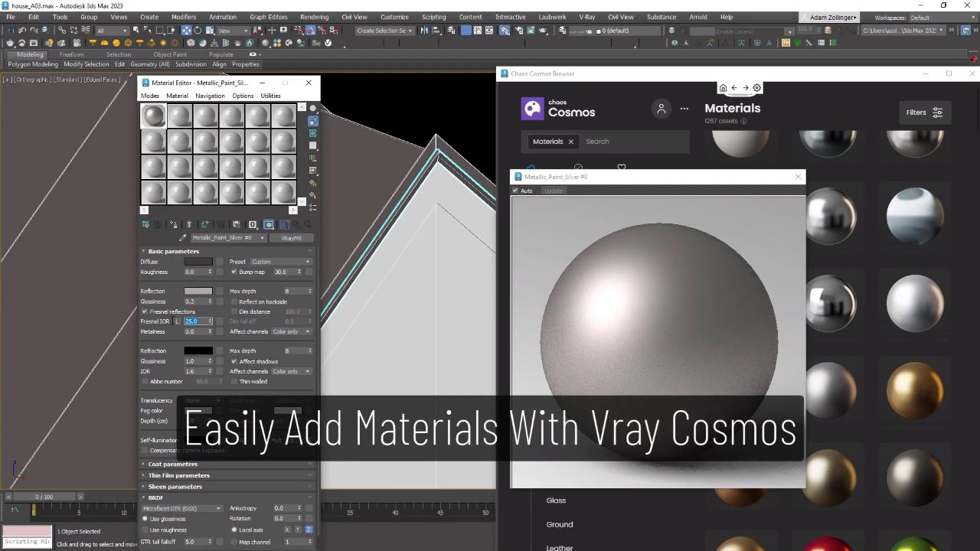Open Material Editor Utilities menu
The image size is (980, 551).
pyautogui.click(x=270, y=96)
